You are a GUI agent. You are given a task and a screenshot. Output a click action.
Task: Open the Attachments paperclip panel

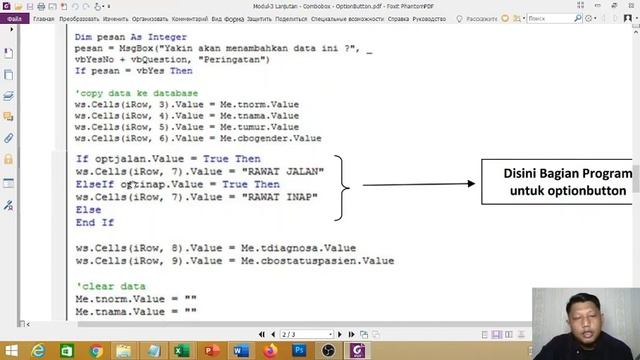click(9, 138)
